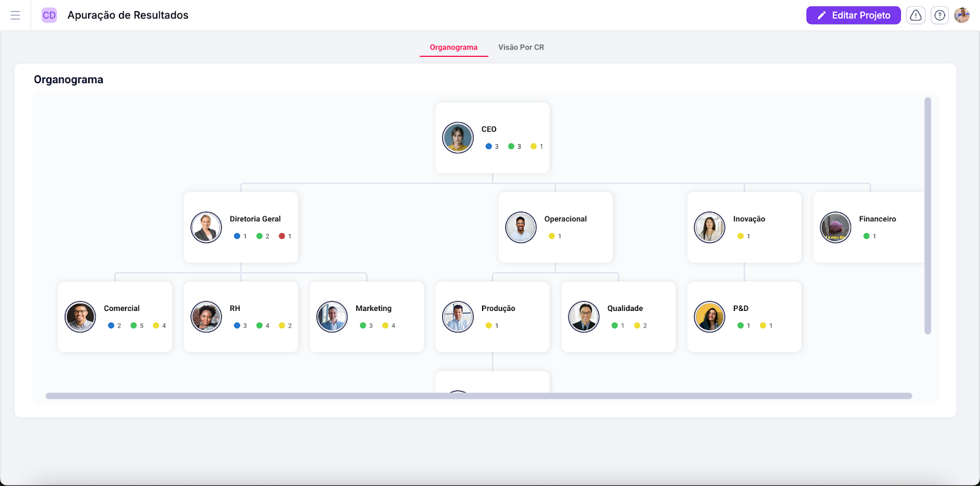Open the hamburger menu

coord(15,15)
